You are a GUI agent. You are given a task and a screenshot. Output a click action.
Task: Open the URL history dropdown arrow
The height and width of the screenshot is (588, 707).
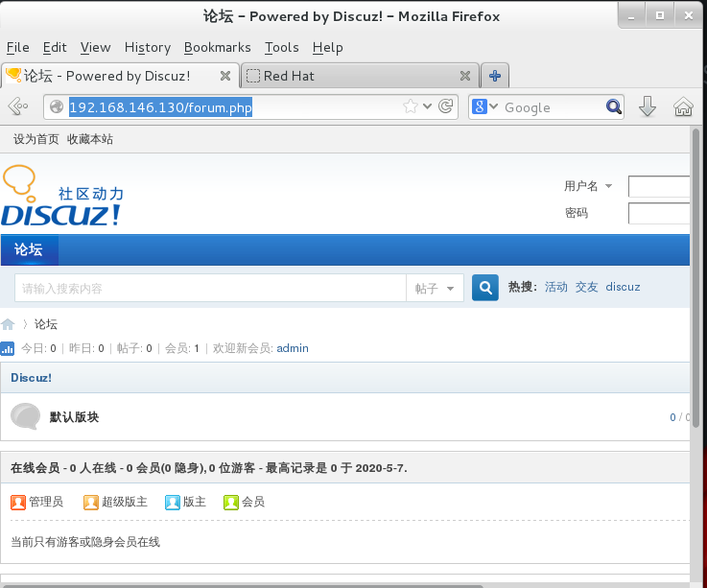[427, 106]
